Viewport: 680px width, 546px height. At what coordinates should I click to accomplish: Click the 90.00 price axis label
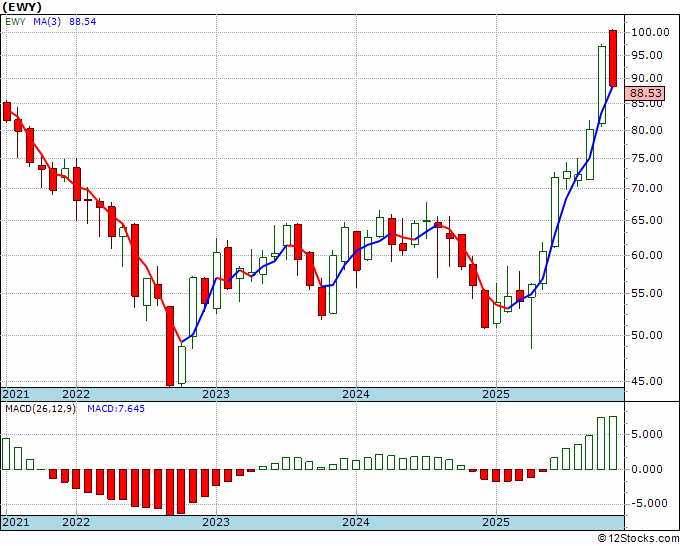pos(647,78)
